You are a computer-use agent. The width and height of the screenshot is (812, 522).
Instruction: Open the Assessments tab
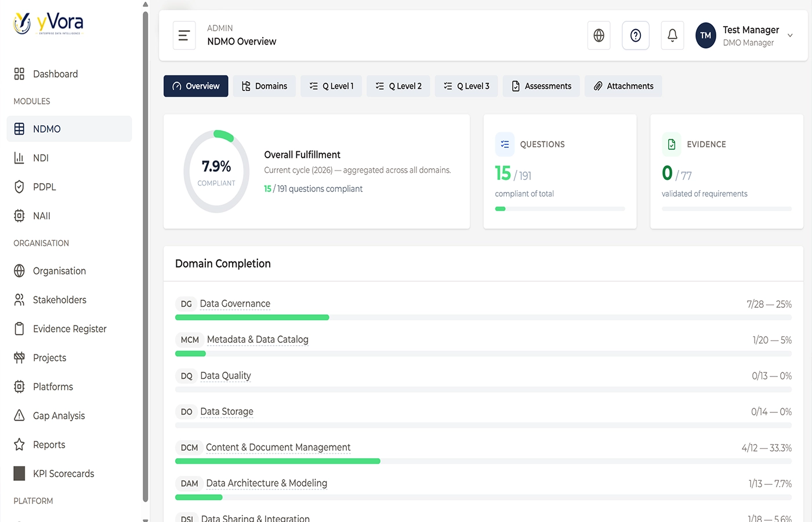pyautogui.click(x=542, y=86)
